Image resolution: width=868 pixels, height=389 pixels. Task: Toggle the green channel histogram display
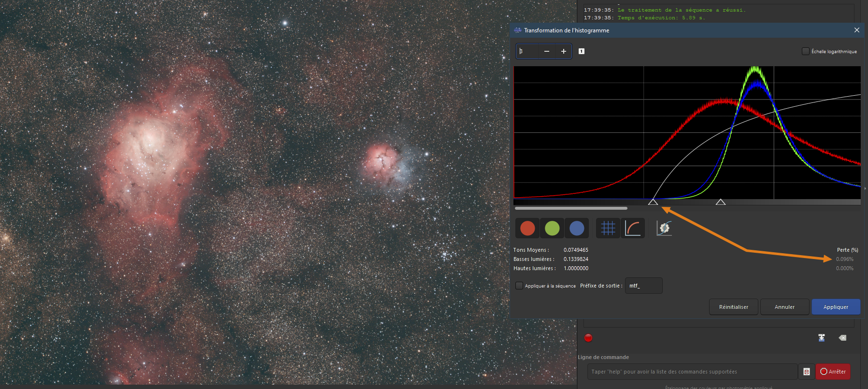(552, 228)
